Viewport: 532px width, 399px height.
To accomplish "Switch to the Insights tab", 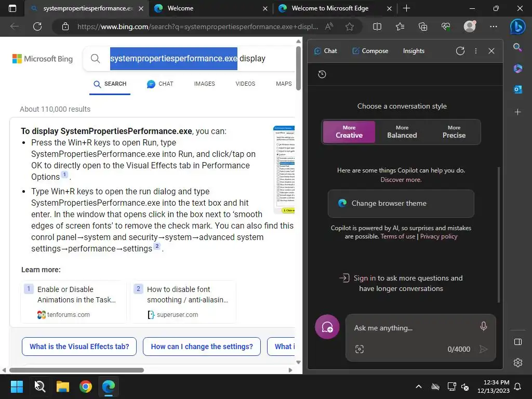I will 414,51.
